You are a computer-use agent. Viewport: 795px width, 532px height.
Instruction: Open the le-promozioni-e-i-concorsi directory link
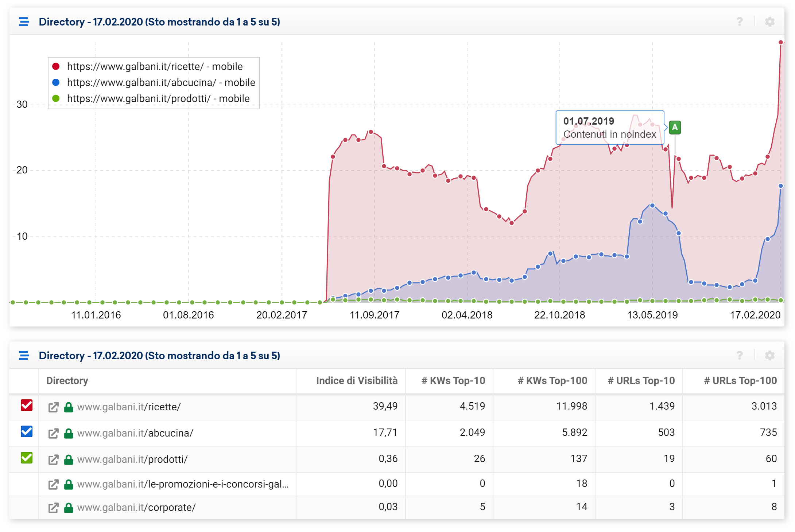point(183,484)
